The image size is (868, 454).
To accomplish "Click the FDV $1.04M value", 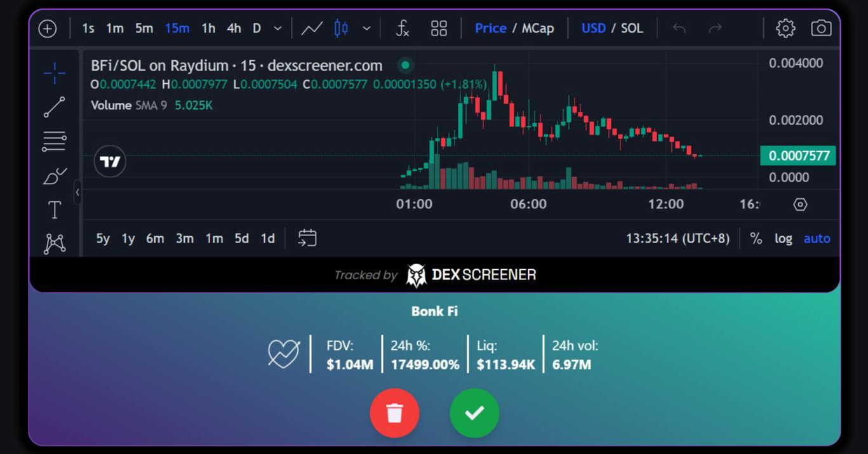I will point(350,364).
